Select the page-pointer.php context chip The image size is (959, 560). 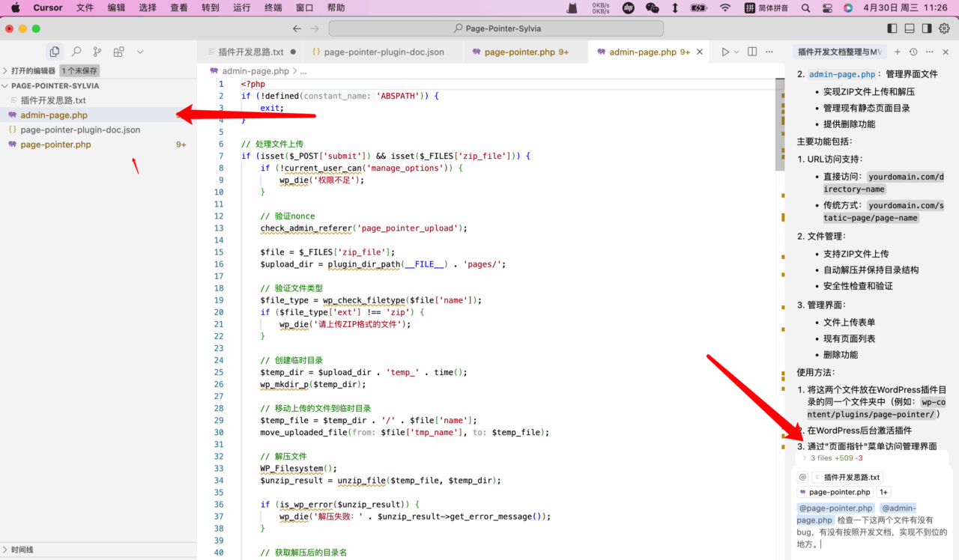(835, 492)
